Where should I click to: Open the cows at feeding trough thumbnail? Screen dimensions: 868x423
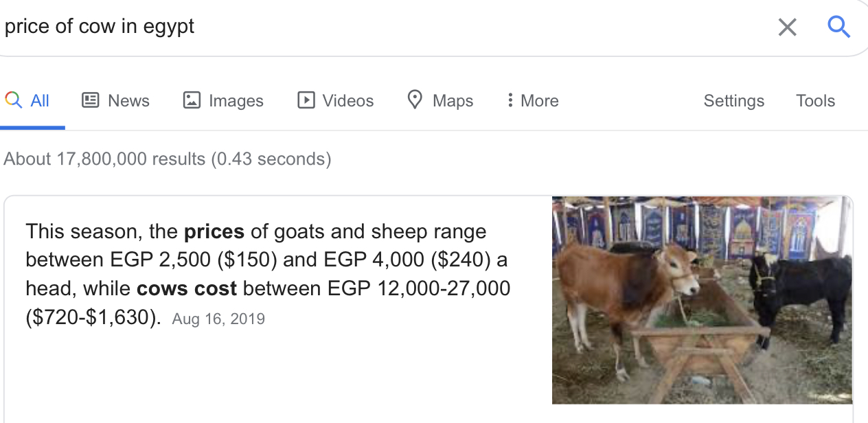[702, 300]
